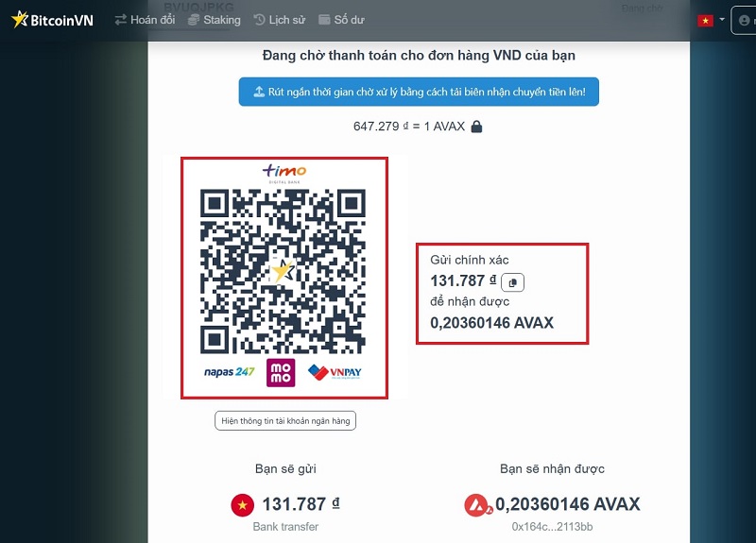Click the BitcoinVN star logo
The height and width of the screenshot is (543, 756).
(20, 19)
